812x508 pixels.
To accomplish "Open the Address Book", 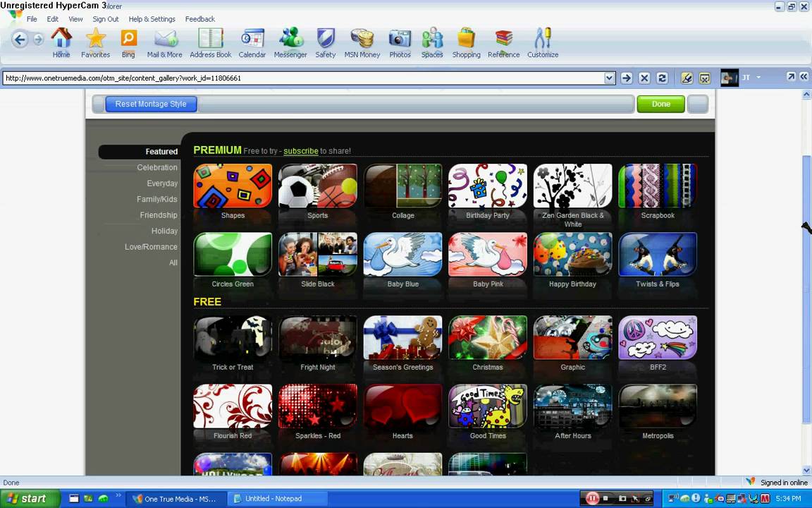I will click(210, 42).
